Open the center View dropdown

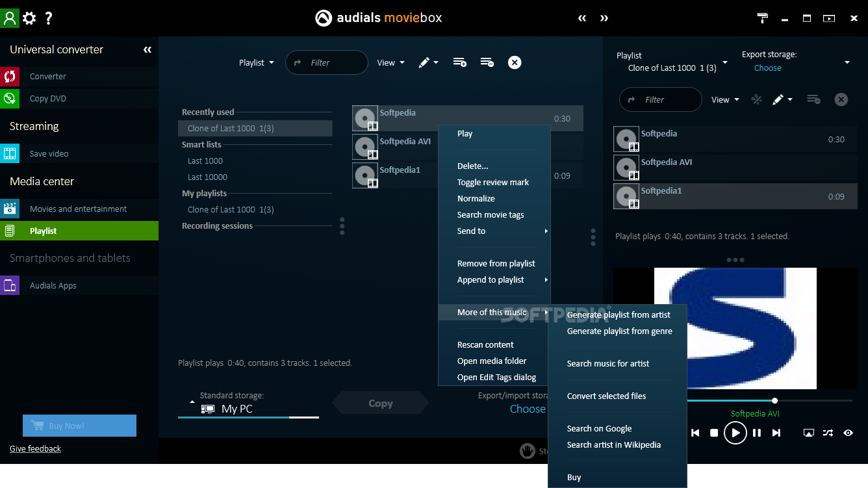[x=391, y=63]
